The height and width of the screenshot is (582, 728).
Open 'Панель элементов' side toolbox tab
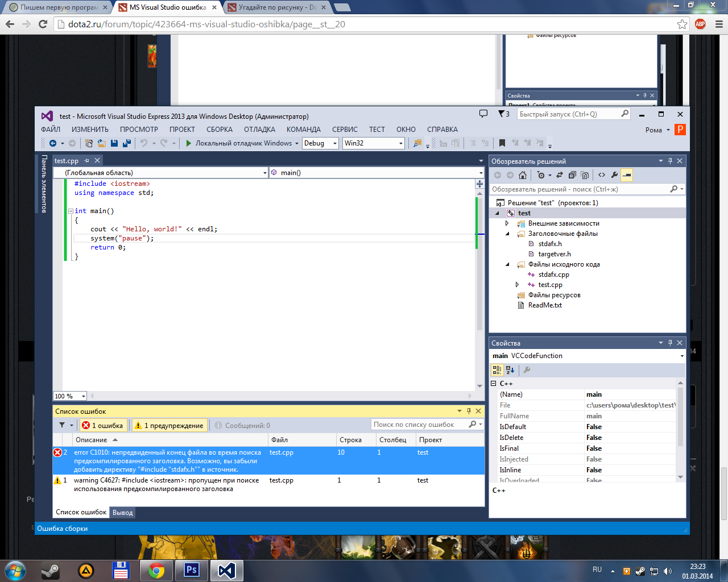[x=44, y=184]
